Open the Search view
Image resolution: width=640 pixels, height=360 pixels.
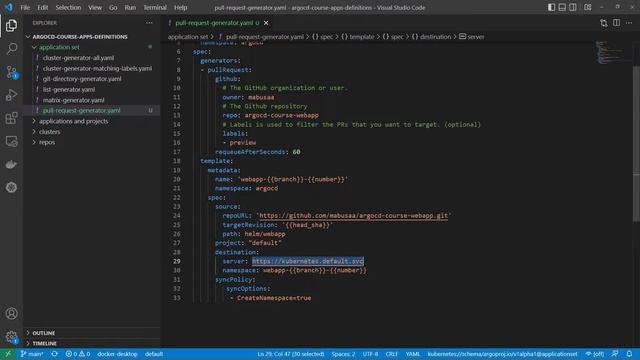(11, 49)
